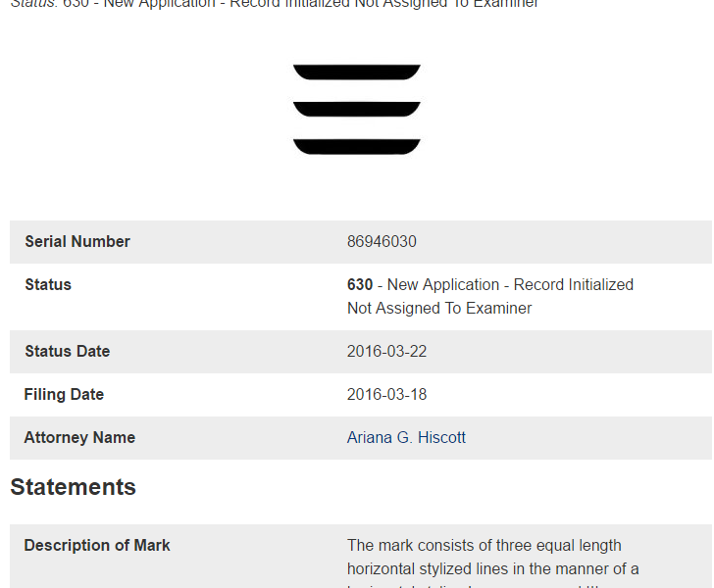The width and height of the screenshot is (714, 588).
Task: Click the bottom bar of the logo
Action: click(356, 147)
